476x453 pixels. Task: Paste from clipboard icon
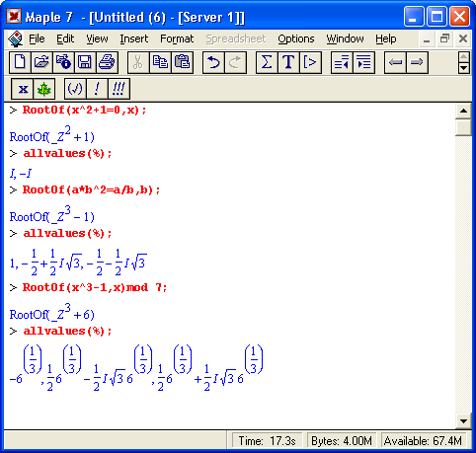182,62
